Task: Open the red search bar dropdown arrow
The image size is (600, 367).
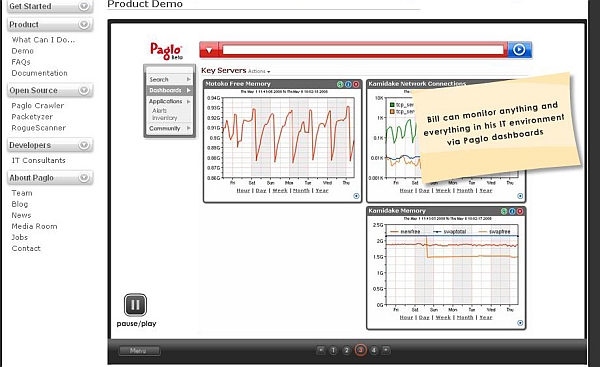Action: click(209, 50)
